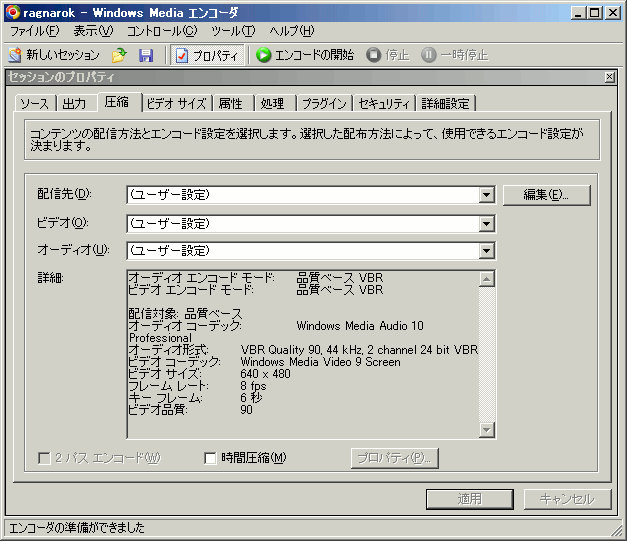Screen dimensions: 627x541
Task: Click the 編集(E)... button
Action: click(546, 195)
